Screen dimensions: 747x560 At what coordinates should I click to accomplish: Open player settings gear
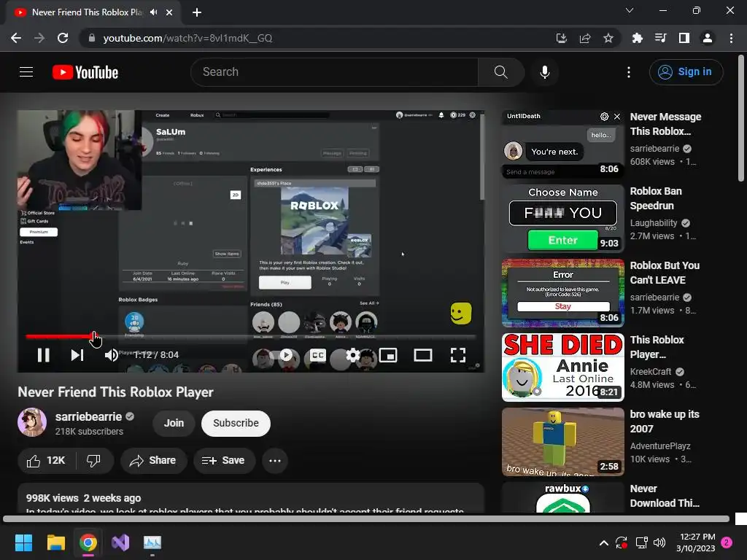(x=352, y=355)
